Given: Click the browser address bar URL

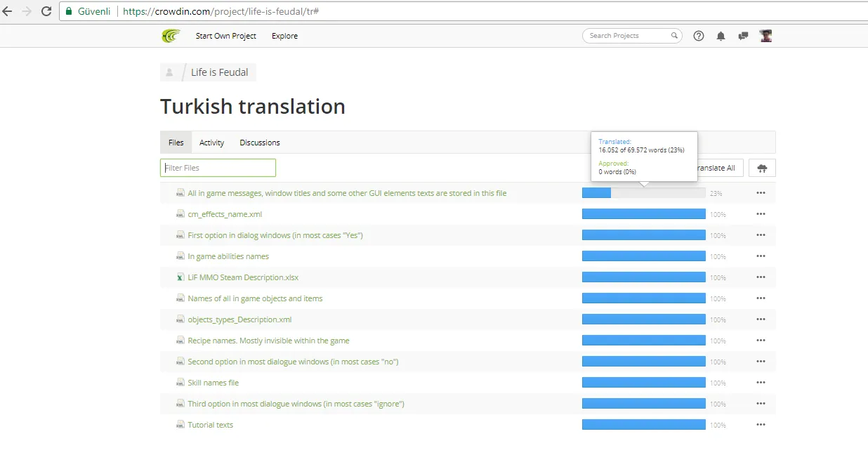Looking at the screenshot, I should (221, 12).
